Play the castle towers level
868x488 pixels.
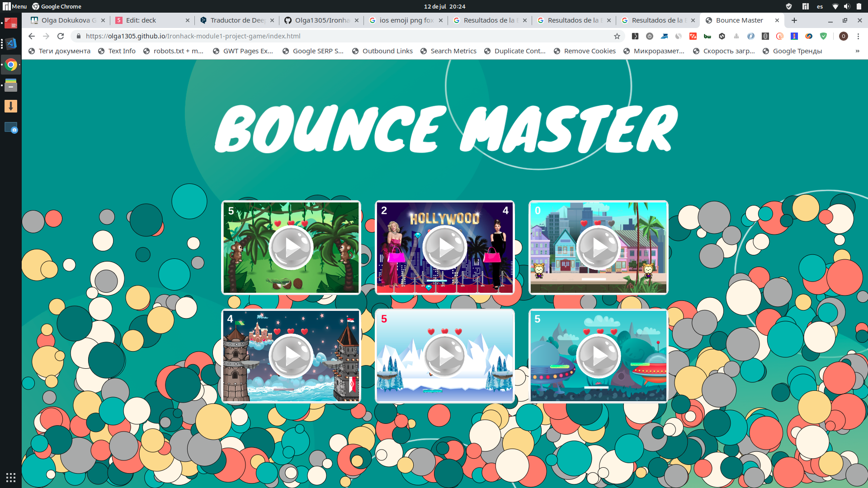tap(291, 356)
